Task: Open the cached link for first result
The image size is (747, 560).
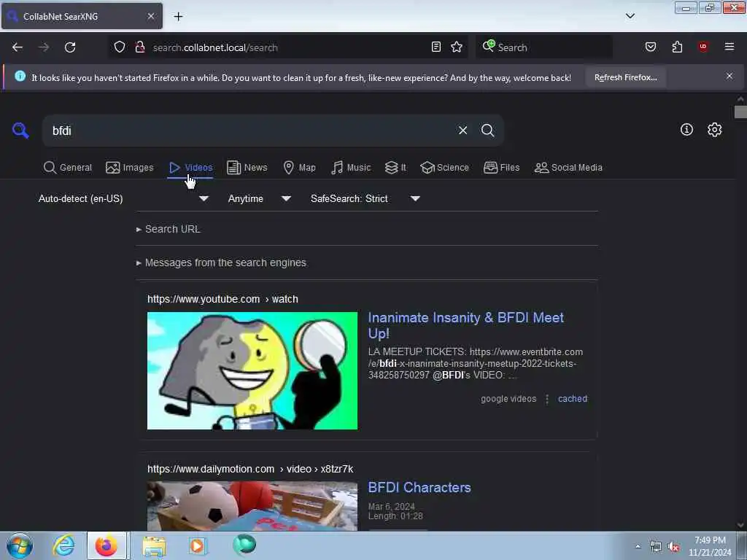Action: click(x=573, y=399)
